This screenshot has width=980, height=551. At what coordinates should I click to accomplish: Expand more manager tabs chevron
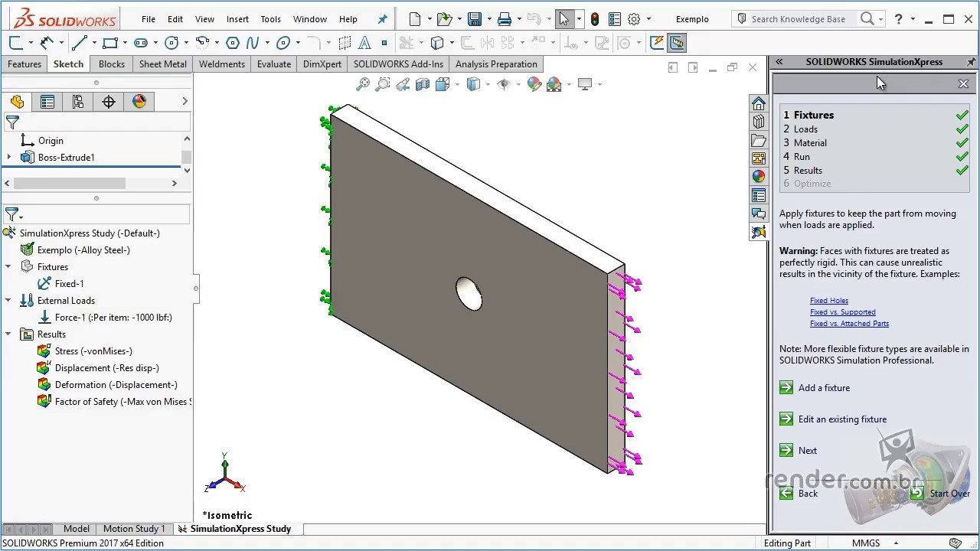point(185,101)
